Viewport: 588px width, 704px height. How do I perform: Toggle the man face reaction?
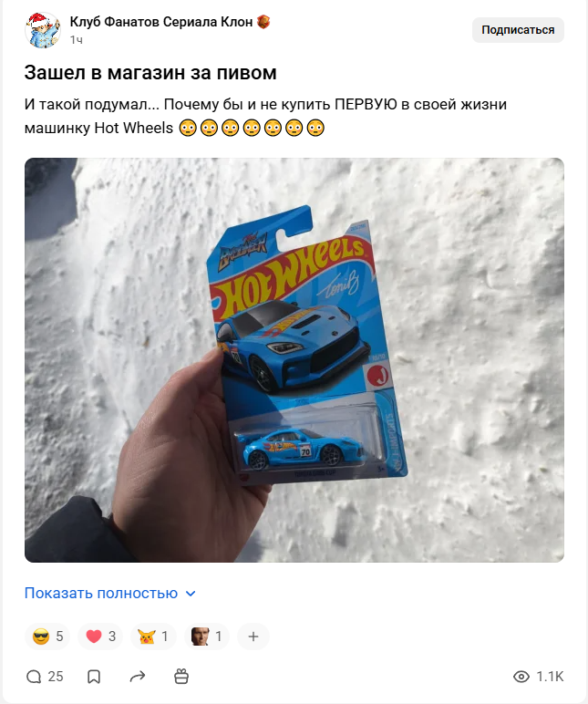click(x=206, y=637)
